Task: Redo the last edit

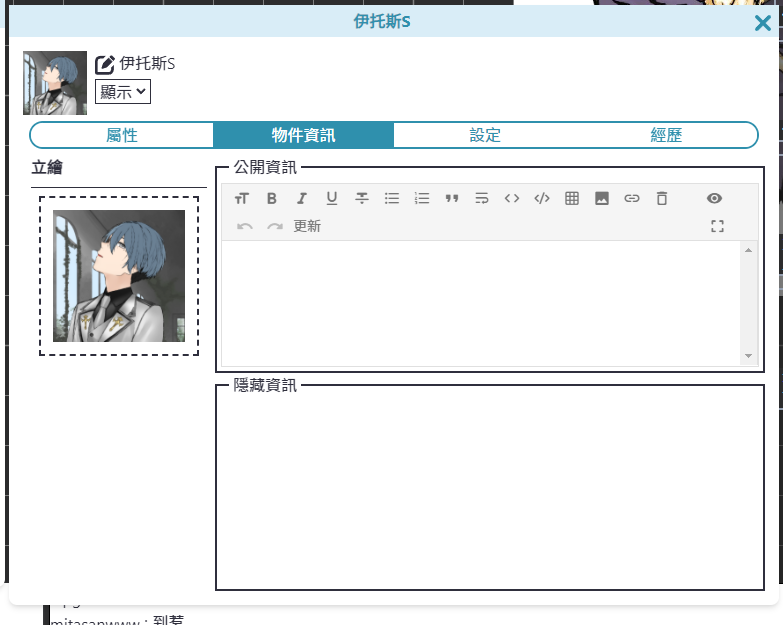Action: tap(275, 227)
